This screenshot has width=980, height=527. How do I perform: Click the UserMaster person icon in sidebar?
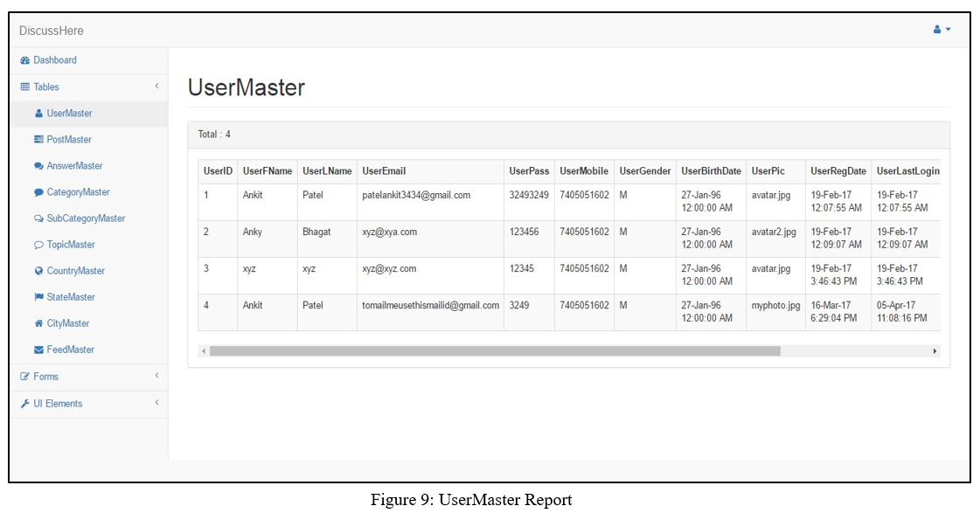click(x=38, y=113)
